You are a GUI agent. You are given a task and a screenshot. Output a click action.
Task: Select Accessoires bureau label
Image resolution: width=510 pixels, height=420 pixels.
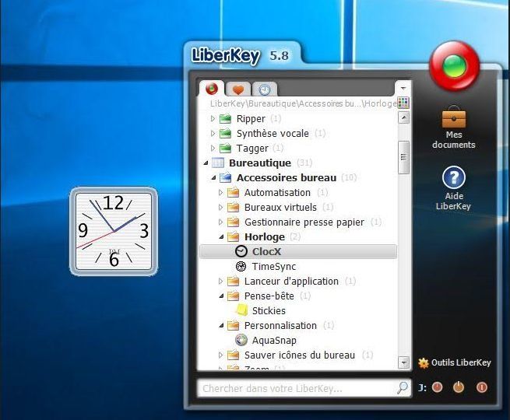point(287,177)
